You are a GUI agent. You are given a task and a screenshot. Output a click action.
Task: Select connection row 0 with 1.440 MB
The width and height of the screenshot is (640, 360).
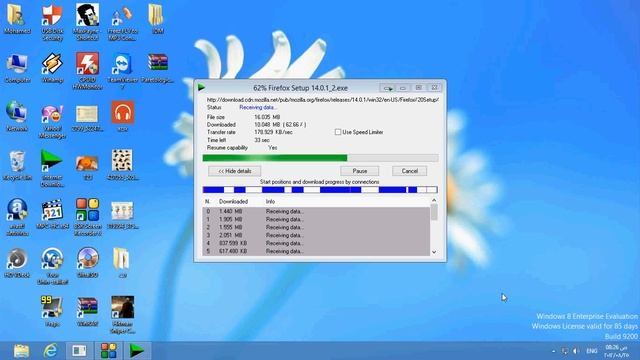pyautogui.click(x=316, y=211)
